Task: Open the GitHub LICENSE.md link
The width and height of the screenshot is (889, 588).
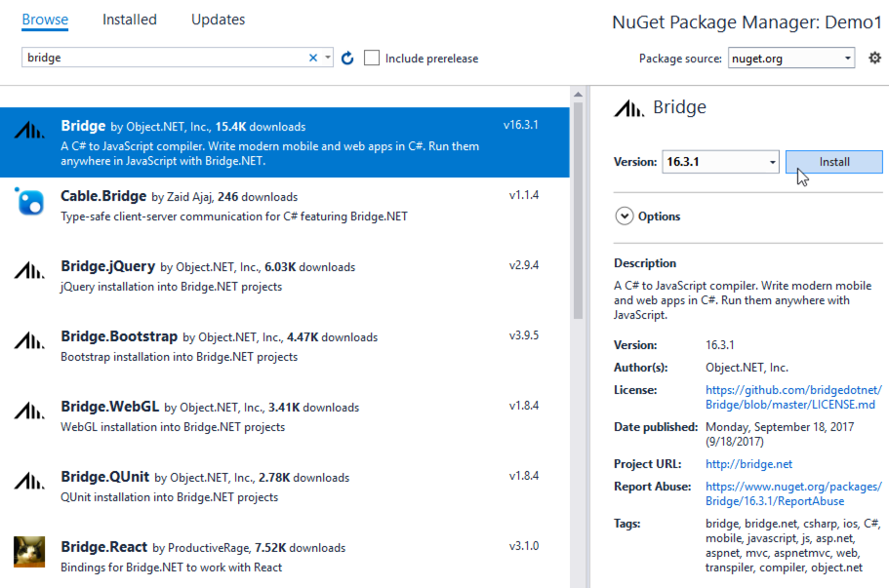Action: [x=793, y=397]
